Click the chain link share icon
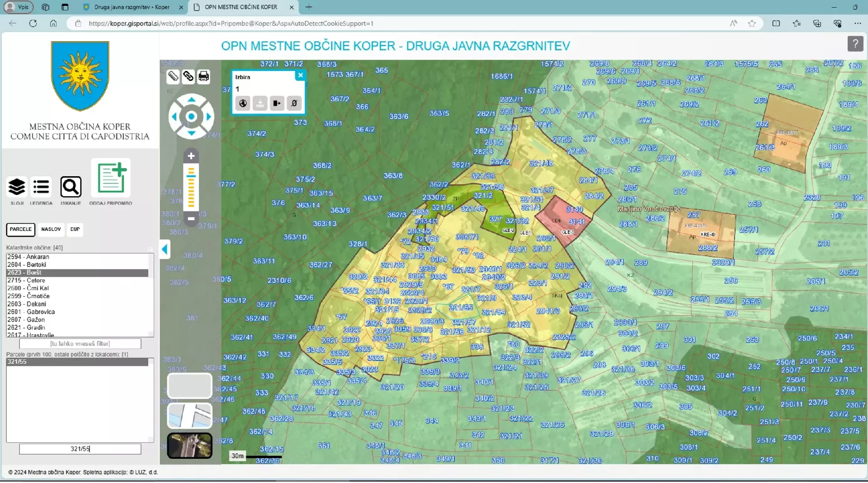 189,76
